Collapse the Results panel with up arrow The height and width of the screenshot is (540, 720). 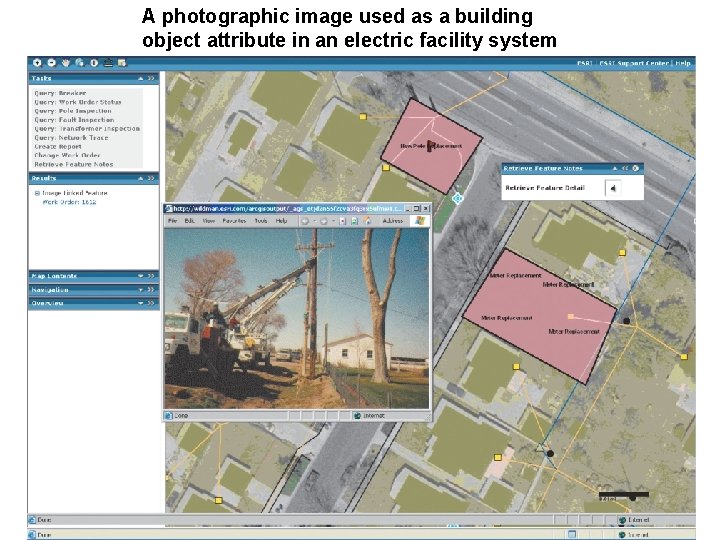click(141, 178)
